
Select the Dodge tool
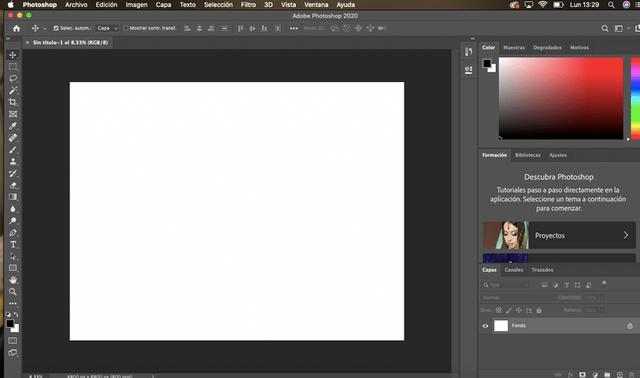tap(13, 221)
